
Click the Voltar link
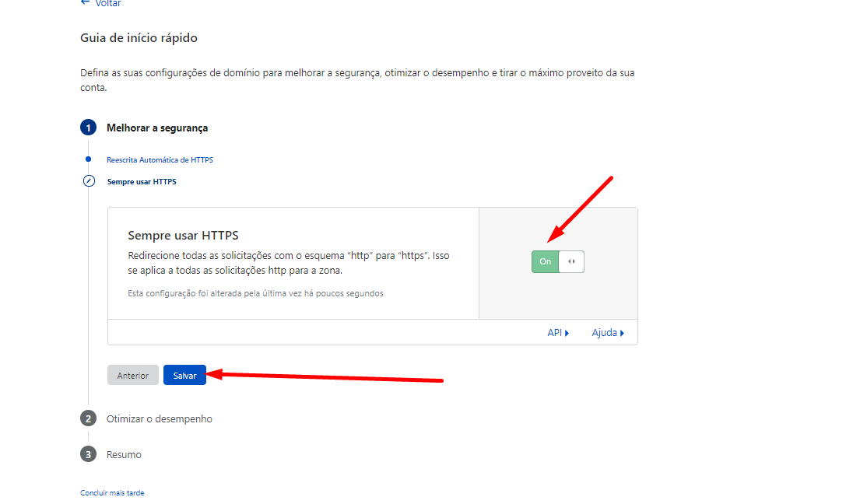point(107,3)
